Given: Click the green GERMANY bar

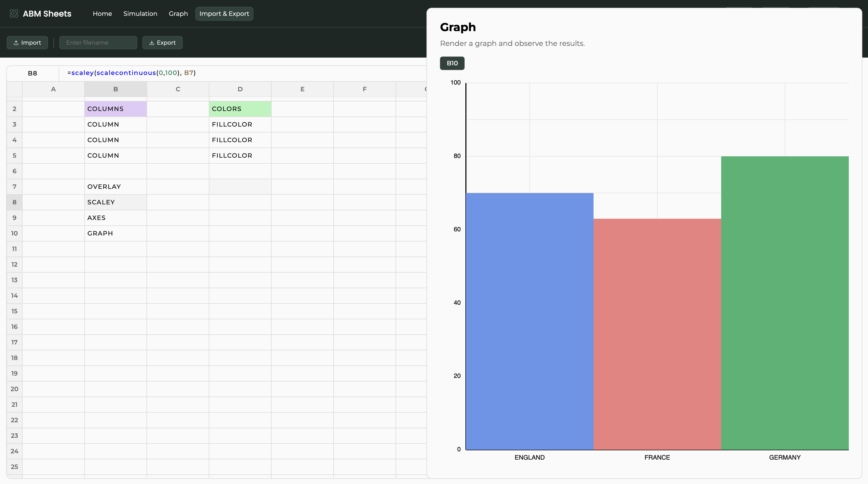Looking at the screenshot, I should click(784, 303).
